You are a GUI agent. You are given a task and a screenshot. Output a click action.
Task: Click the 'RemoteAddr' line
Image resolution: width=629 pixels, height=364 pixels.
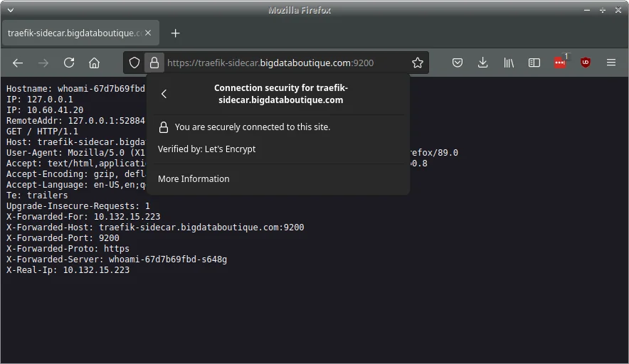pos(75,121)
